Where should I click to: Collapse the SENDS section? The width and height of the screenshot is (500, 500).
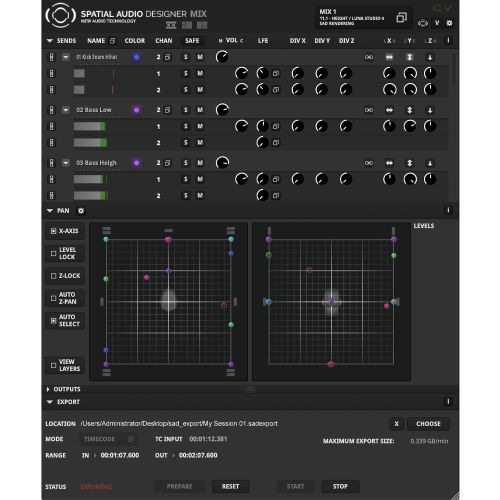tap(49, 41)
